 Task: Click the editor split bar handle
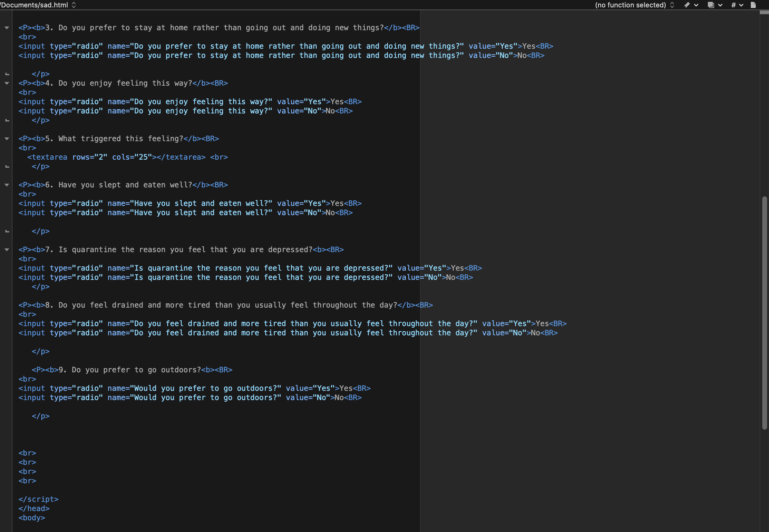tap(764, 13)
